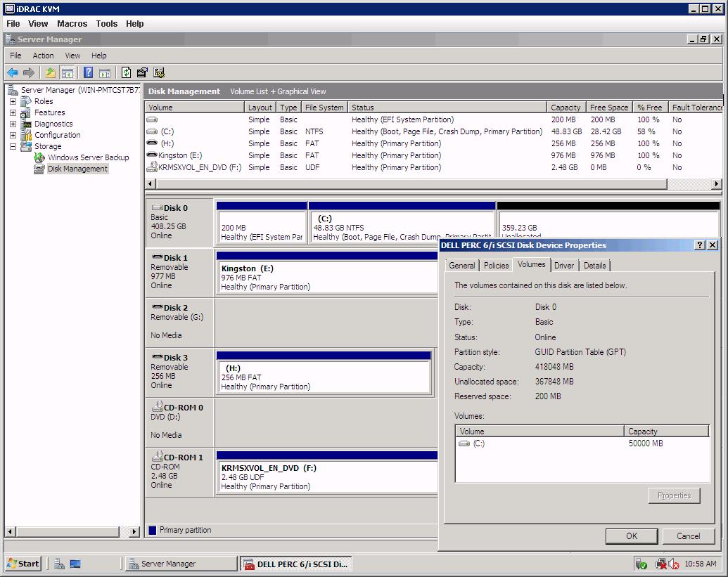The width and height of the screenshot is (728, 577).
Task: Open Help via the blue question-mark icon
Action: point(88,72)
